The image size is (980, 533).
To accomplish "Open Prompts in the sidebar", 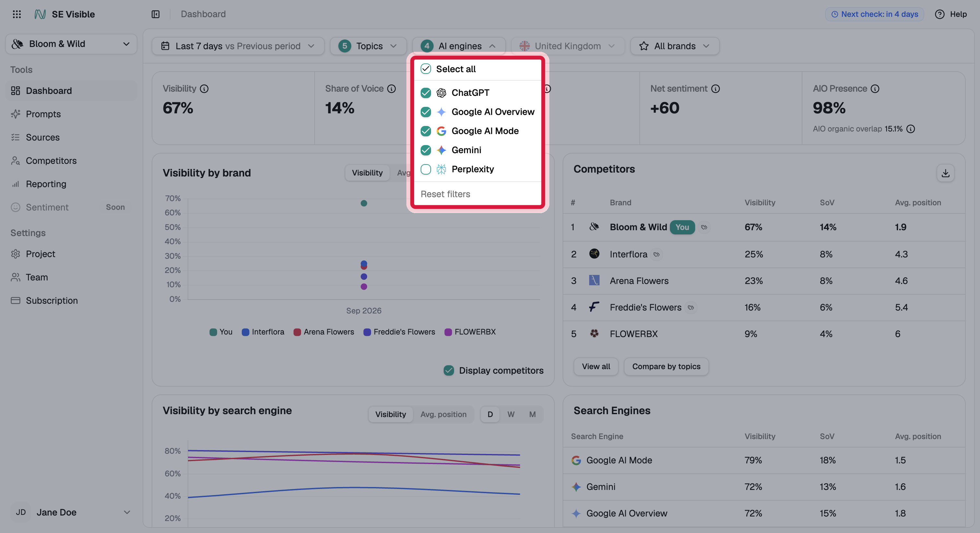I will 71,114.
